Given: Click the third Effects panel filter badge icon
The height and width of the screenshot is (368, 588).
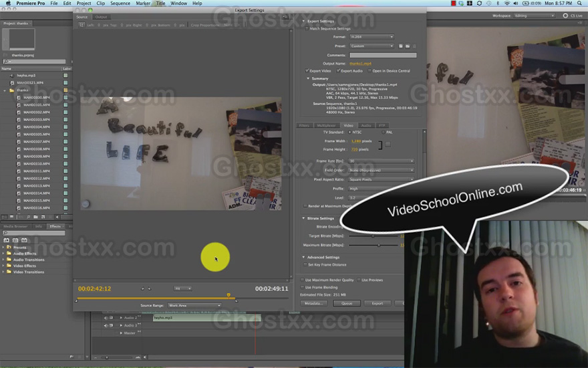Looking at the screenshot, I should pos(24,240).
